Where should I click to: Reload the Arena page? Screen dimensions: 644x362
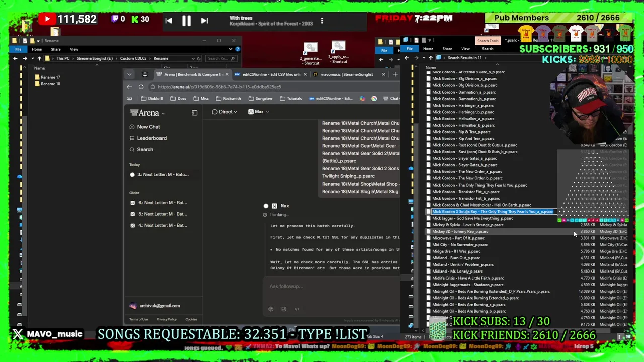click(x=141, y=87)
